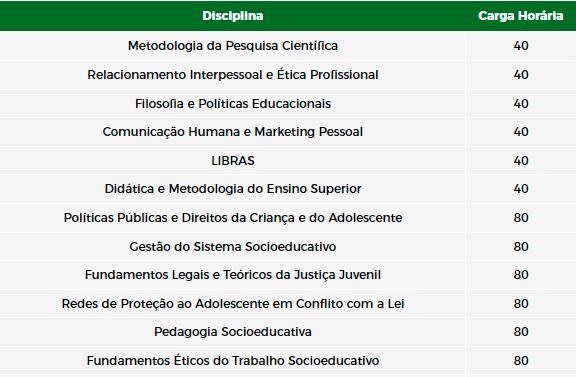Select the LIBRAS discipline cell

coord(233,161)
